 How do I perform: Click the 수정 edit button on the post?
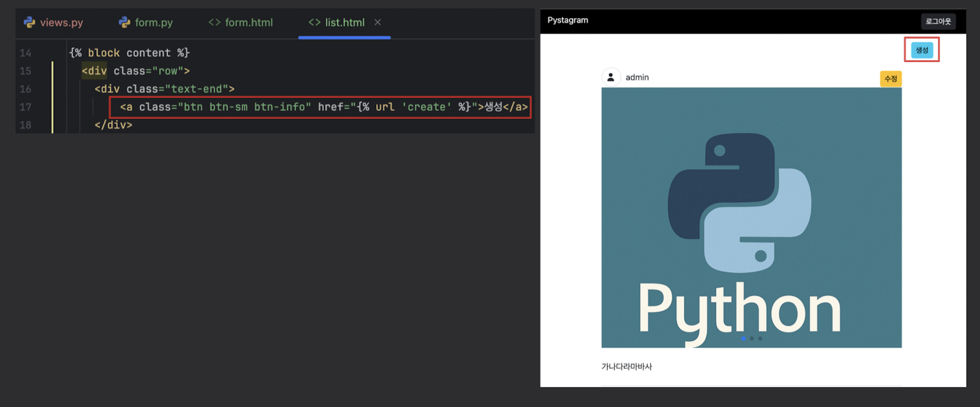point(891,78)
